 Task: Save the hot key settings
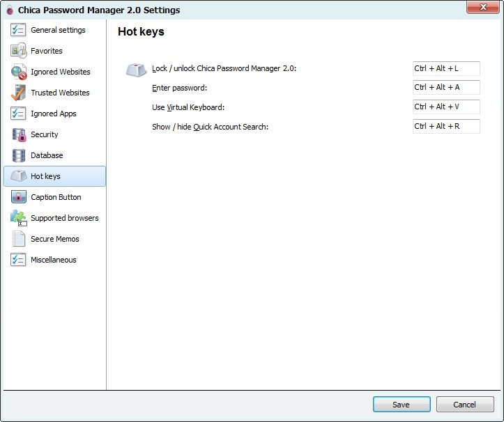(x=402, y=405)
